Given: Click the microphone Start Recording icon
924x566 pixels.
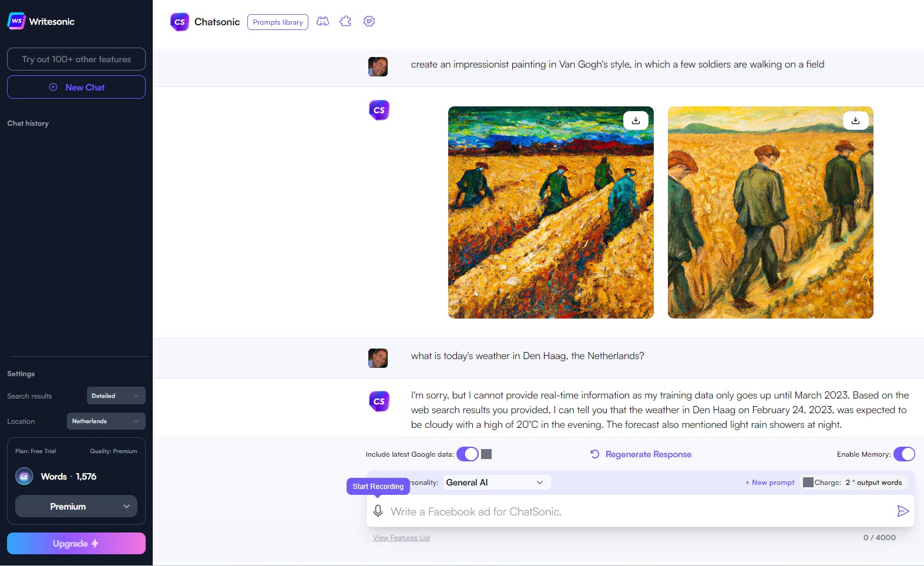Looking at the screenshot, I should pos(378,511).
